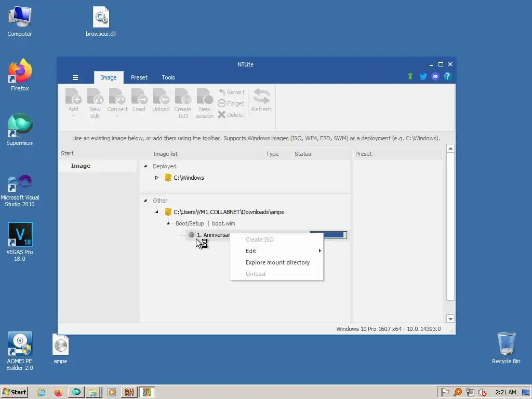Open the Start menu button

click(14, 392)
